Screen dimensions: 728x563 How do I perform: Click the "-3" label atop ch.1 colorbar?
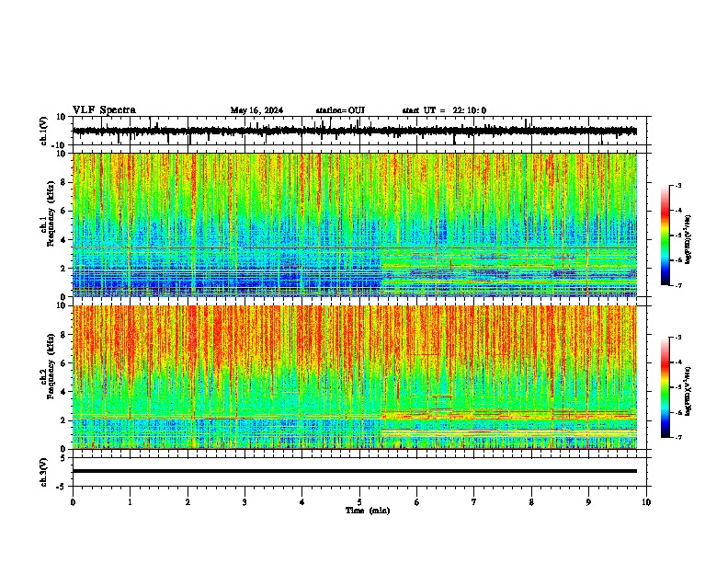(x=677, y=185)
